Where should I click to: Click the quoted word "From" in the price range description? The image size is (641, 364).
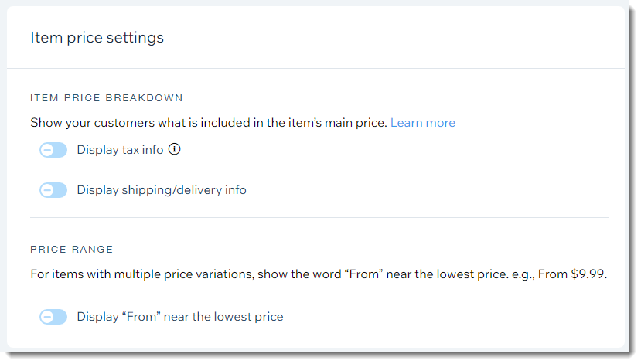tap(364, 274)
